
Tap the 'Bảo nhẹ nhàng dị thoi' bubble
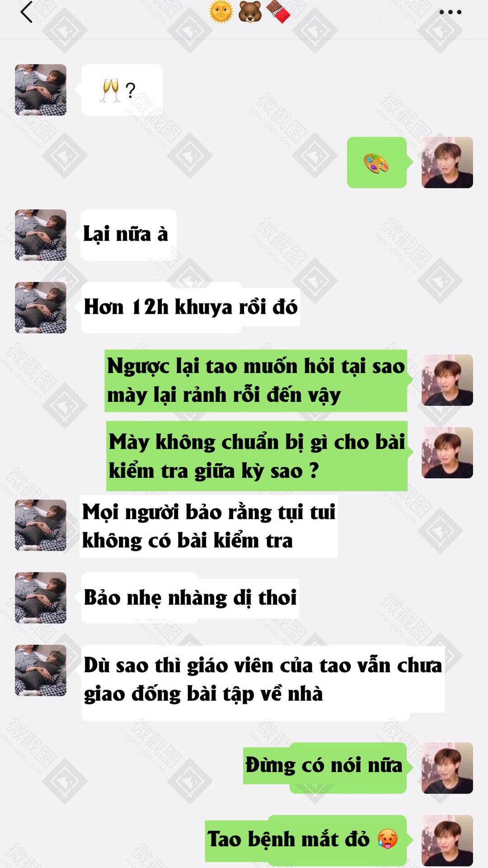190,598
